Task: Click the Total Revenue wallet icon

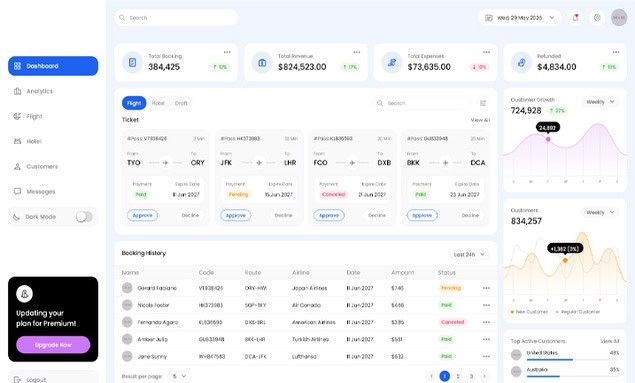Action: (262, 63)
